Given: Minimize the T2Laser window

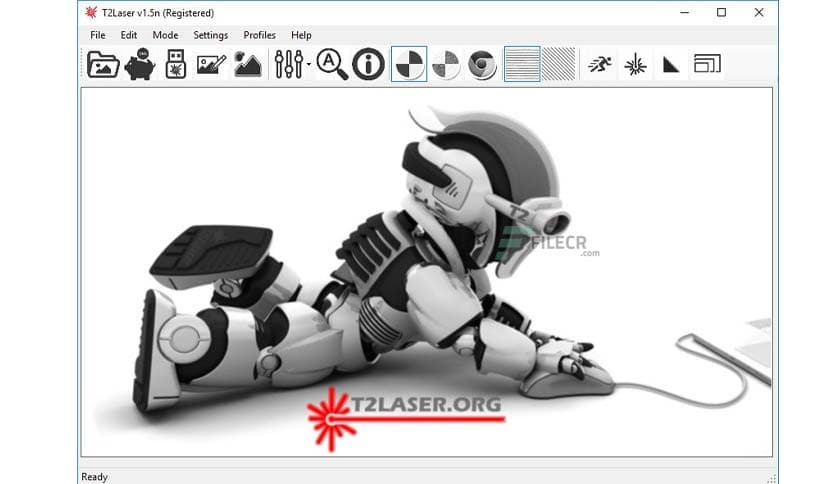Looking at the screenshot, I should pos(685,12).
